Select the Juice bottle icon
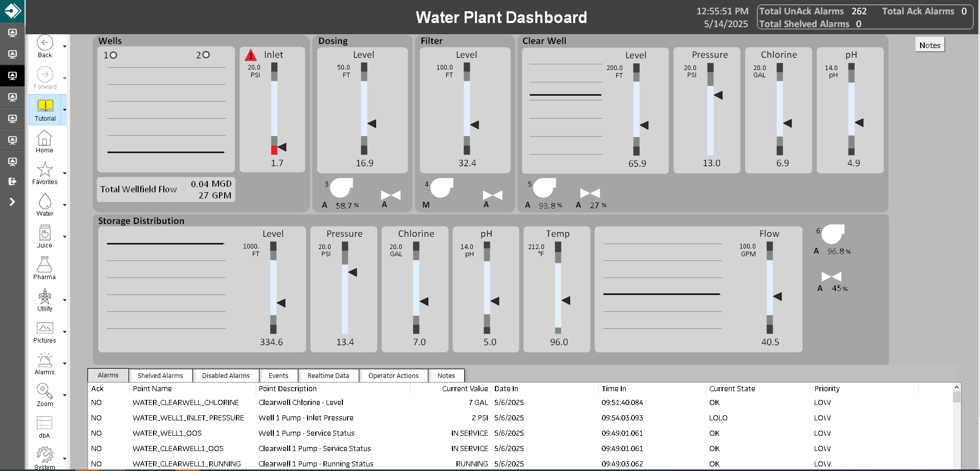Screen dimensions: 980x471 pyautogui.click(x=45, y=233)
